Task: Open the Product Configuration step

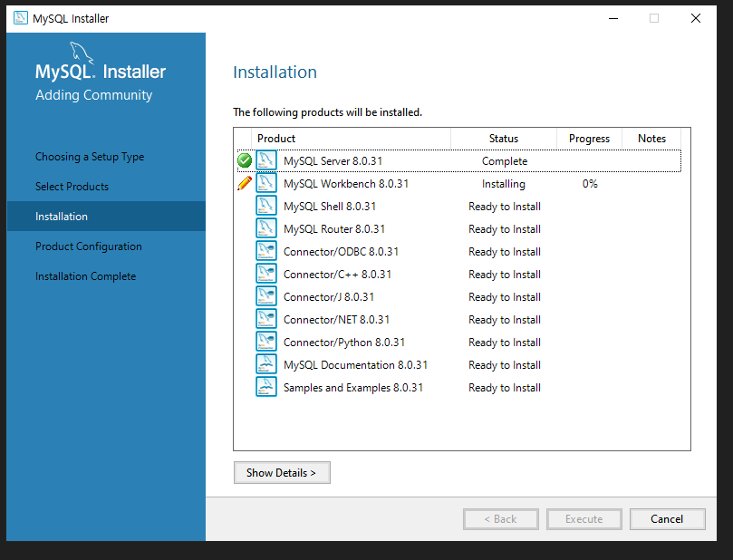Action: click(x=89, y=246)
